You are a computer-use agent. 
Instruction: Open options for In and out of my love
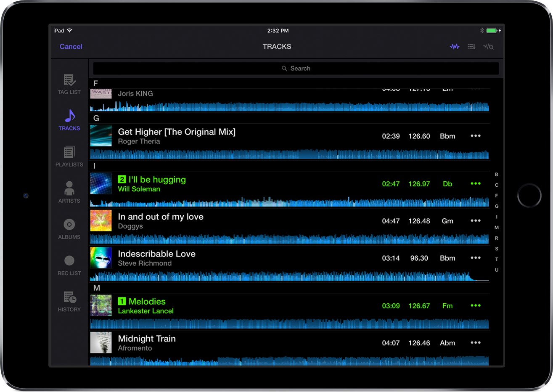pos(476,220)
